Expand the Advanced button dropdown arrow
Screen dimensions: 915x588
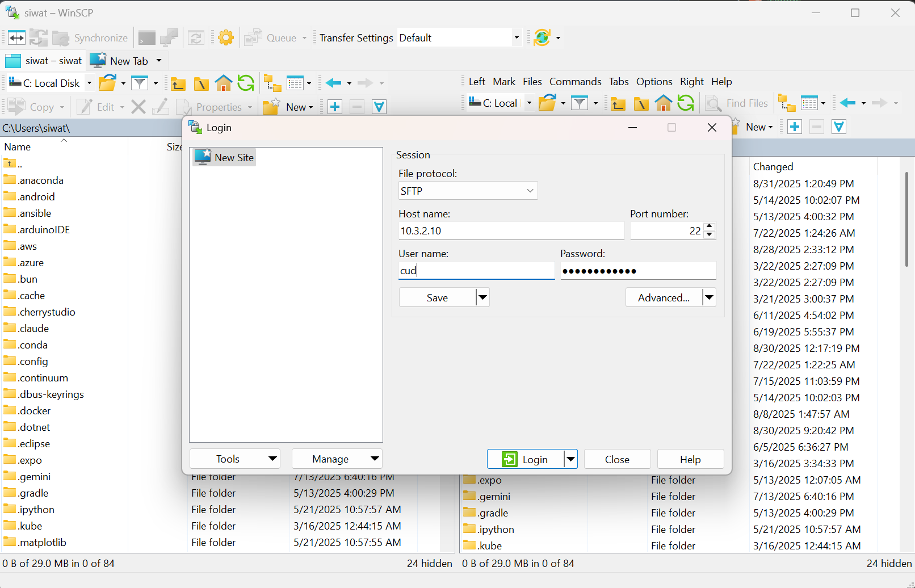(x=709, y=297)
